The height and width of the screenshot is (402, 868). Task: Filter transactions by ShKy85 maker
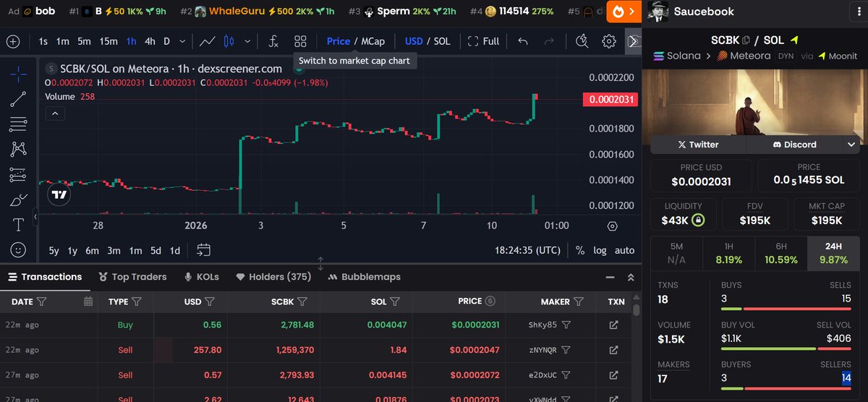567,325
